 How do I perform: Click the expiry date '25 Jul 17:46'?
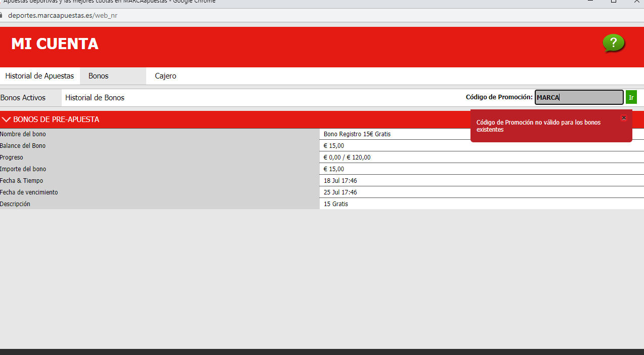340,192
